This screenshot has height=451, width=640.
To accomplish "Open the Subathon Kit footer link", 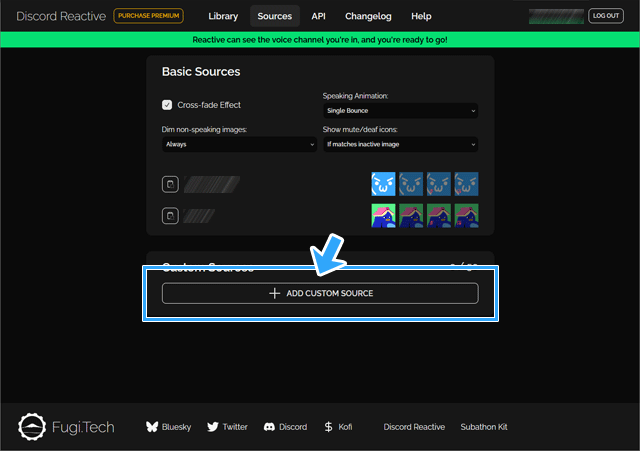I will (x=484, y=427).
